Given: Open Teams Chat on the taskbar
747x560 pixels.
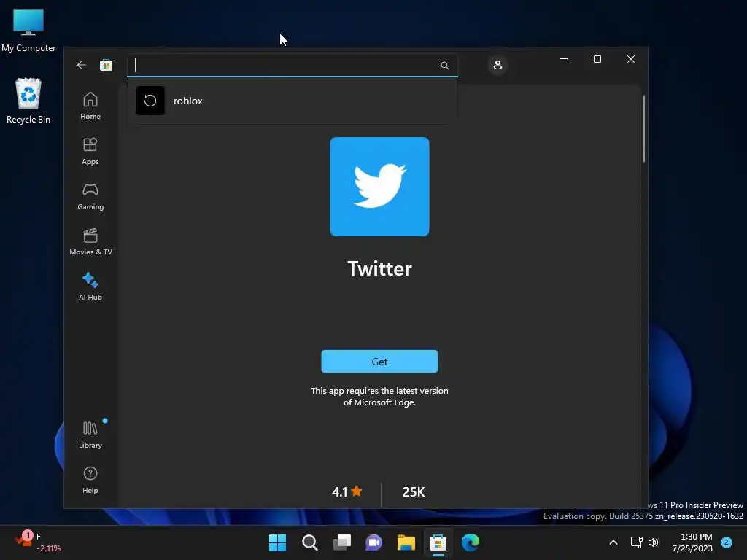Looking at the screenshot, I should tap(374, 542).
